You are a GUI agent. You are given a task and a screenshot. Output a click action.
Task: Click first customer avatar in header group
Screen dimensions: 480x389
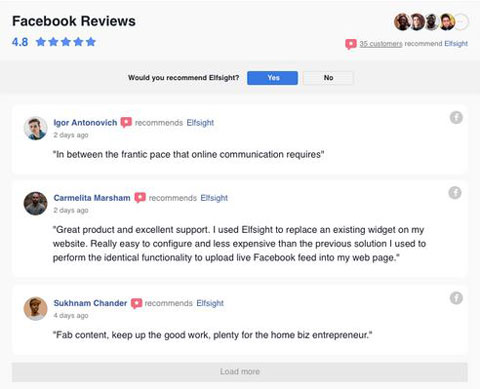[x=402, y=22]
